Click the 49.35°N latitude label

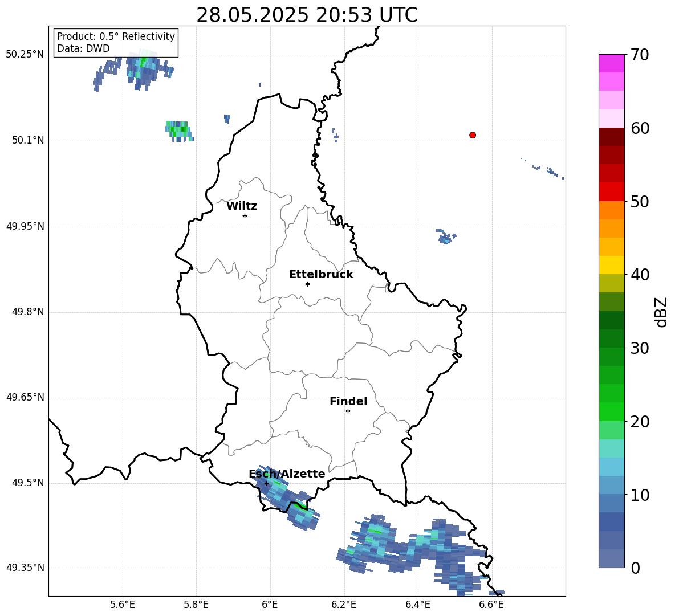click(x=25, y=568)
